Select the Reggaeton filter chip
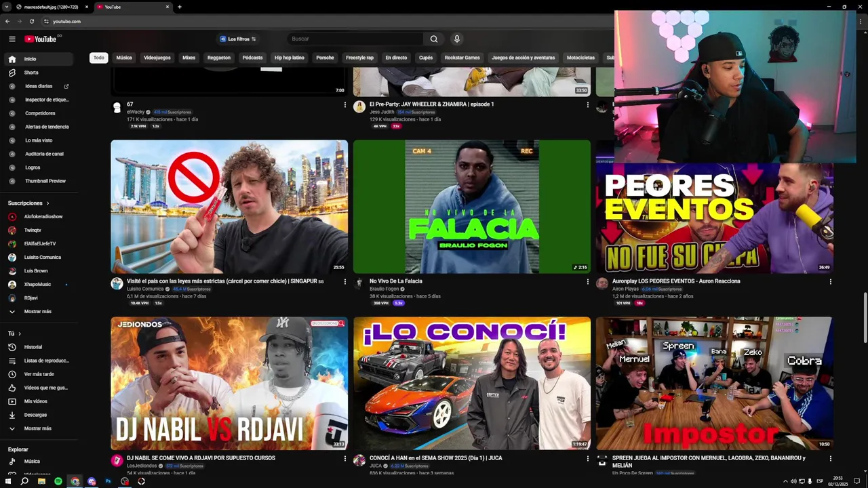The height and width of the screenshot is (488, 868). pos(219,58)
